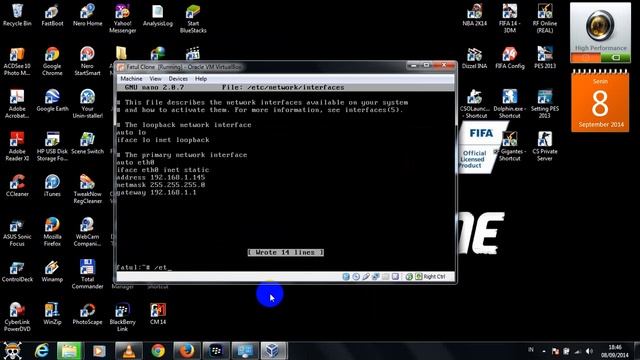The height and width of the screenshot is (360, 640).
Task: Open the WinZip desktop shortcut
Action: 52,313
